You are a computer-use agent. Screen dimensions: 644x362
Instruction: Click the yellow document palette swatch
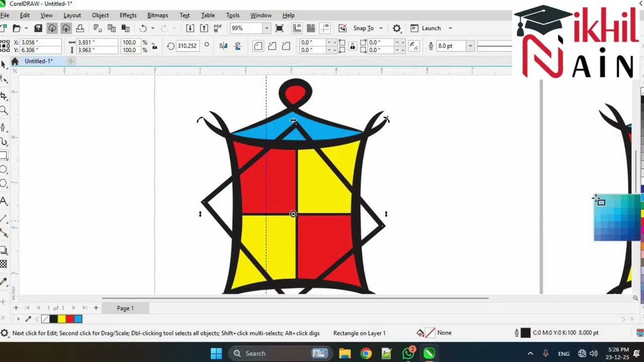61,319
